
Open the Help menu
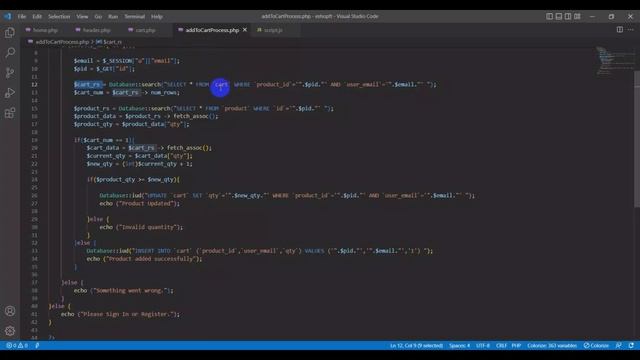pyautogui.click(x=157, y=16)
